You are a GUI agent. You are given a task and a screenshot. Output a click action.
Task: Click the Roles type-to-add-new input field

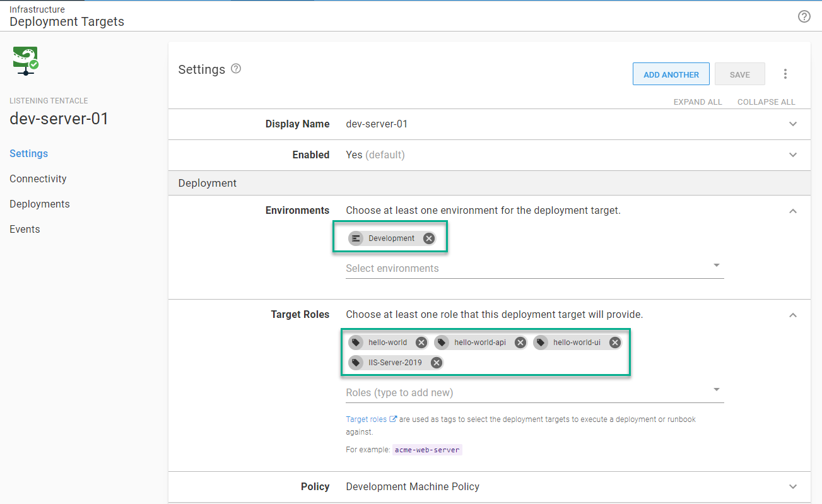coord(505,392)
